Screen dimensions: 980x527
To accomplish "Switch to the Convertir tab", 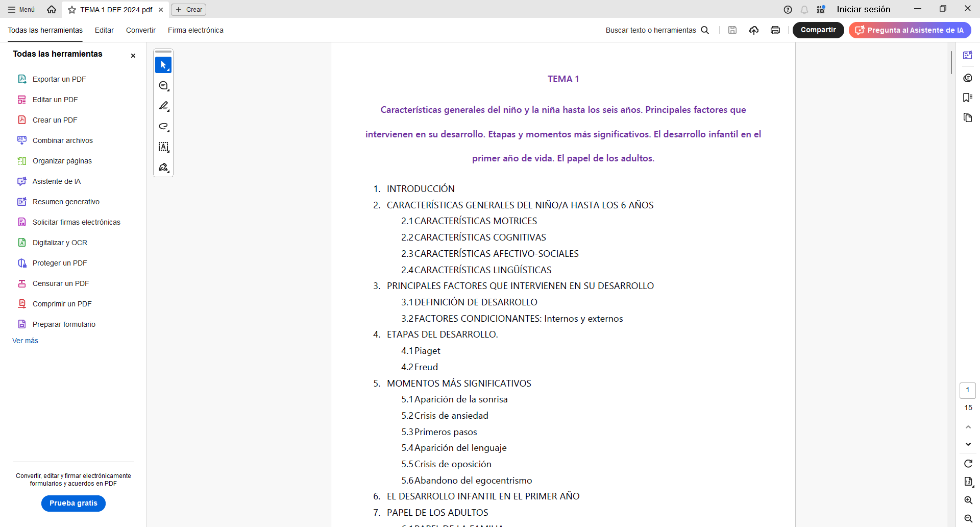I will coord(140,30).
